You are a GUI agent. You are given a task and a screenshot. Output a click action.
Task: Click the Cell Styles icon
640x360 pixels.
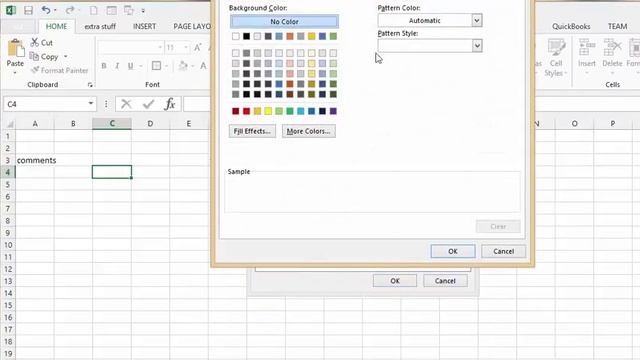click(556, 48)
